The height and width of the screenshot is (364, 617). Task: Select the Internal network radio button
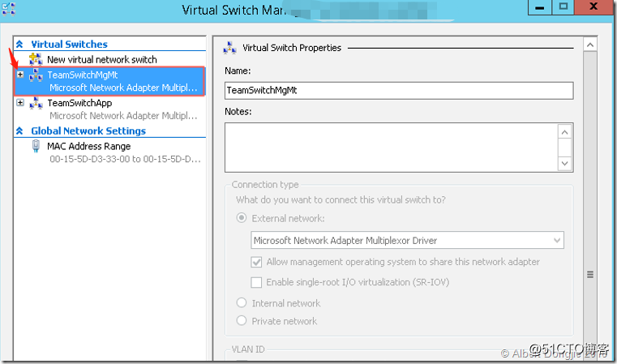coord(242,302)
